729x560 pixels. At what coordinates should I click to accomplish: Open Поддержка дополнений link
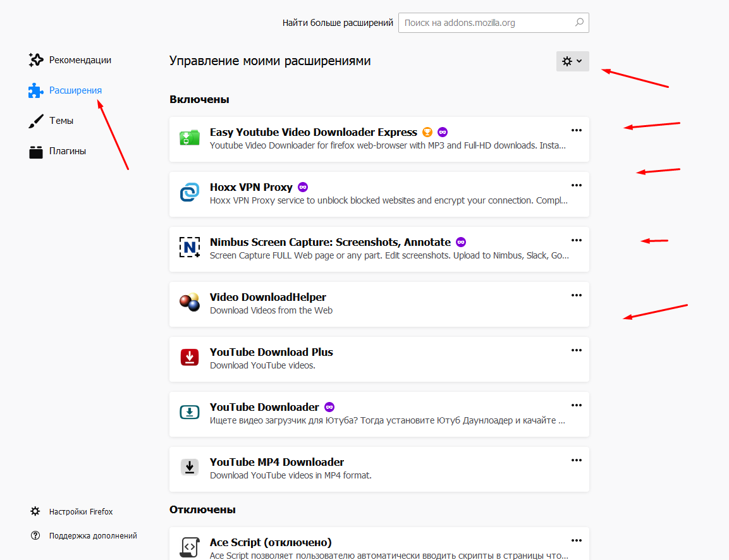93,535
